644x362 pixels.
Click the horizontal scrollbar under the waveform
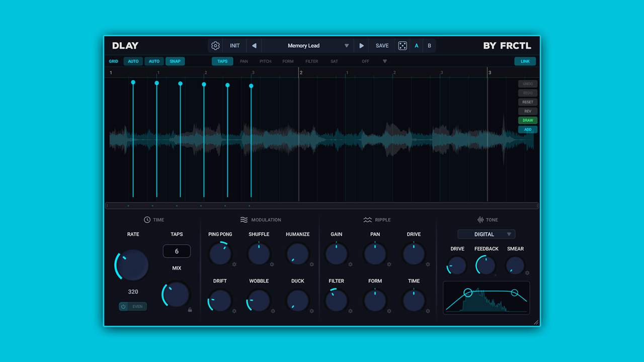point(322,206)
